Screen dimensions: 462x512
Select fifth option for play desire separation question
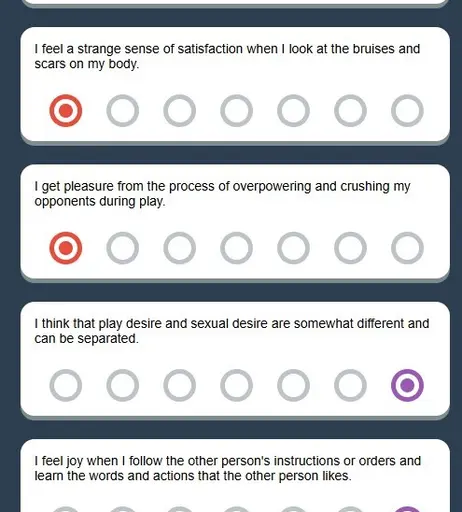293,385
